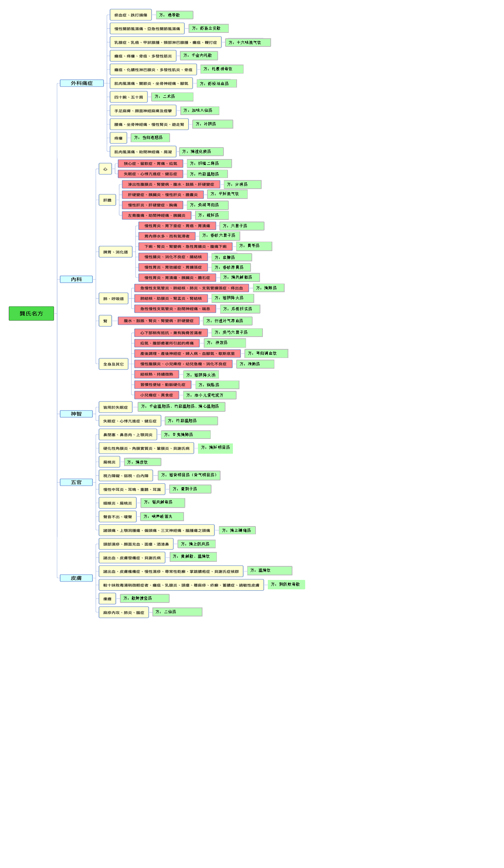The height and width of the screenshot is (868, 504).
Task: Select the red 肺結核、肋膜炎、腎盂炎、腎結核 node
Action: 171,298
